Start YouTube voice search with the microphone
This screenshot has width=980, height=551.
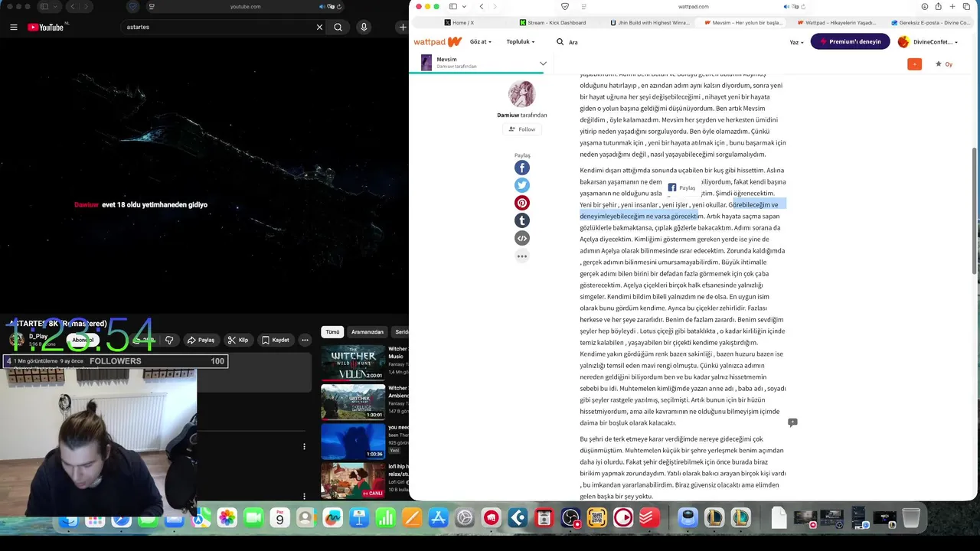click(x=364, y=27)
